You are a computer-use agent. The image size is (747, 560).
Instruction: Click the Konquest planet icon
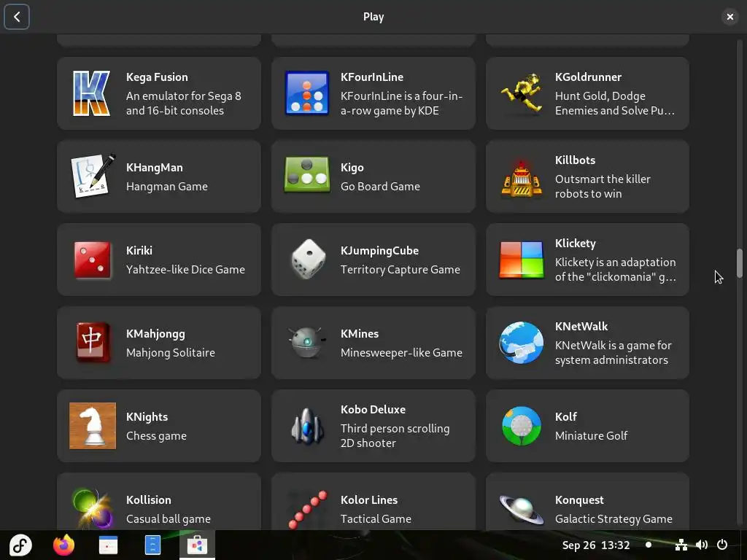(521, 509)
